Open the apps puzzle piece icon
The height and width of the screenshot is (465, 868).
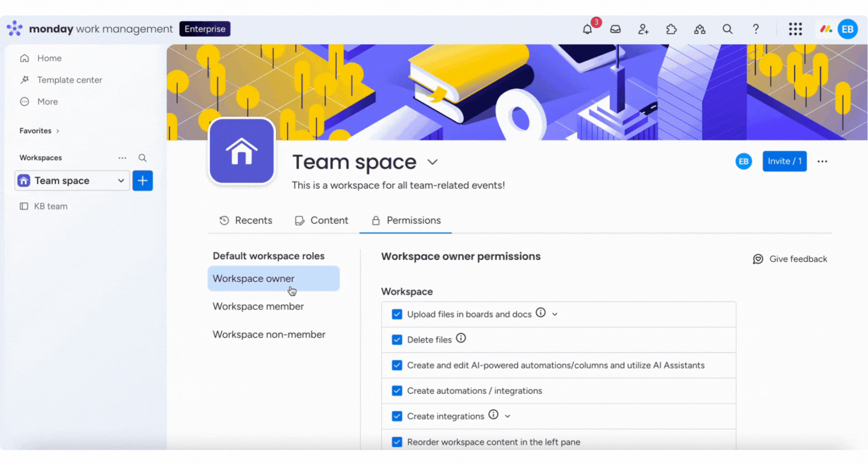click(x=671, y=29)
